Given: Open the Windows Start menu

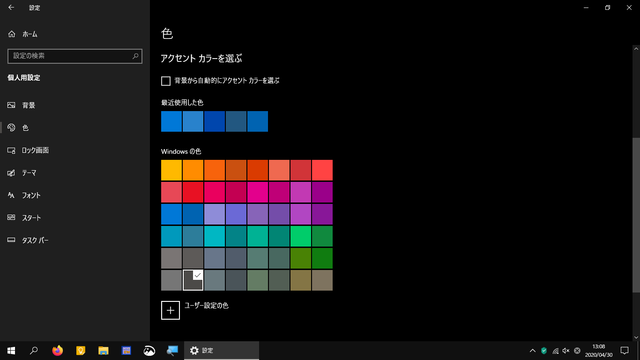Looking at the screenshot, I should (x=11, y=351).
